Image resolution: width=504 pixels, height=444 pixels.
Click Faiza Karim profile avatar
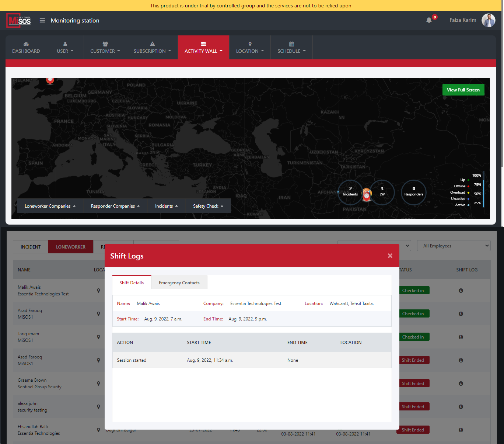(488, 20)
